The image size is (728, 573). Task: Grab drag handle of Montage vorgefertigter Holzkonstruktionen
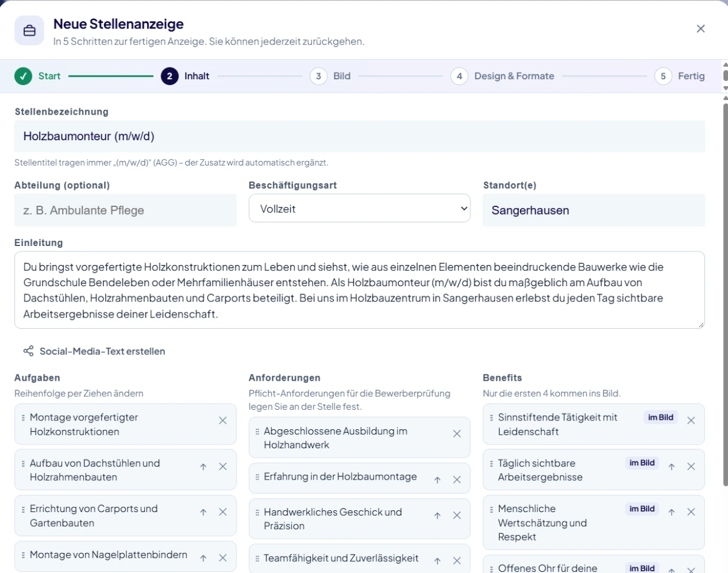tap(23, 417)
